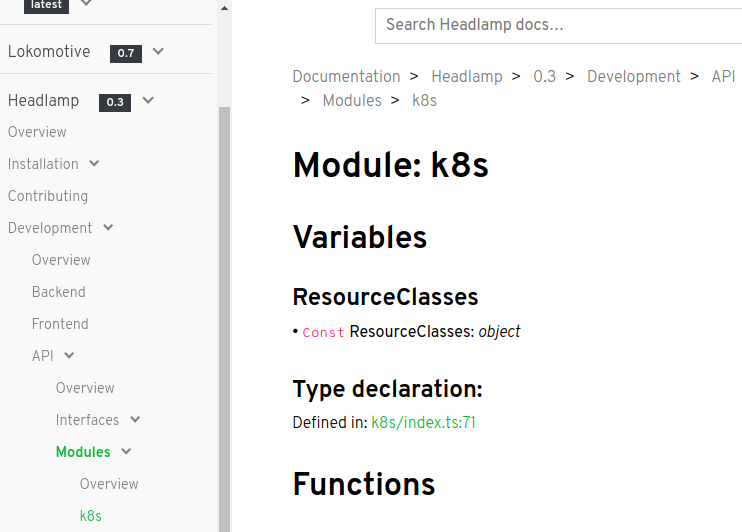This screenshot has width=742, height=532.
Task: Open the k8s/index.ts:71 source link
Action: (424, 422)
